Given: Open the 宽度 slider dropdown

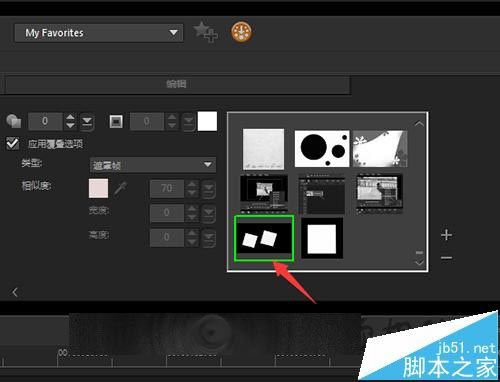Looking at the screenshot, I should [x=208, y=213].
